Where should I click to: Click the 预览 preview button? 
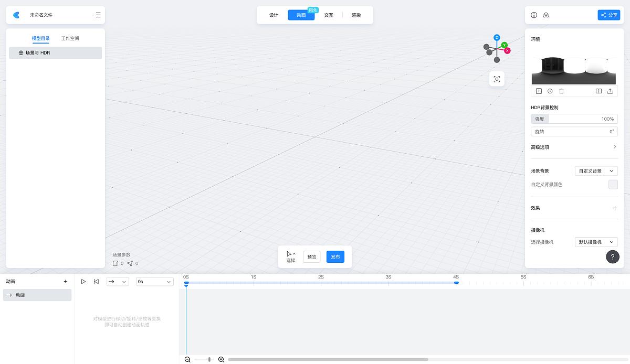(311, 256)
